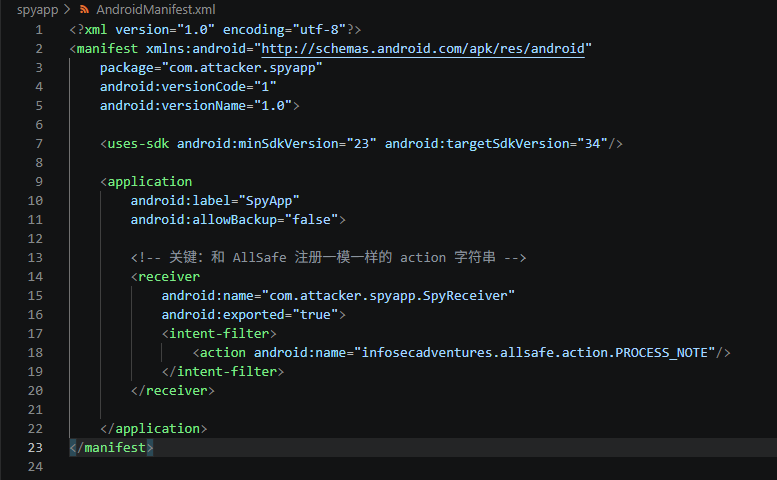This screenshot has height=480, width=777.
Task: Click android:allowBackup="false" attribute
Action: (234, 219)
